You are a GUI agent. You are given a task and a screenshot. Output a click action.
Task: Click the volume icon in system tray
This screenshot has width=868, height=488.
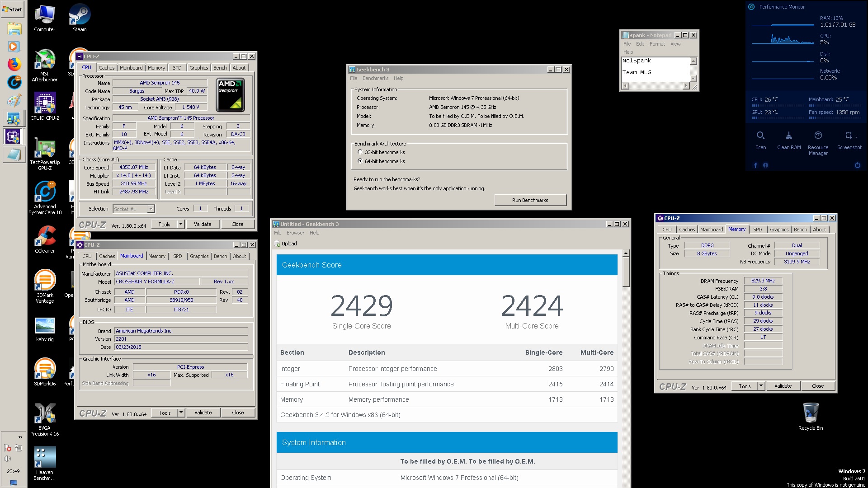[x=7, y=459]
